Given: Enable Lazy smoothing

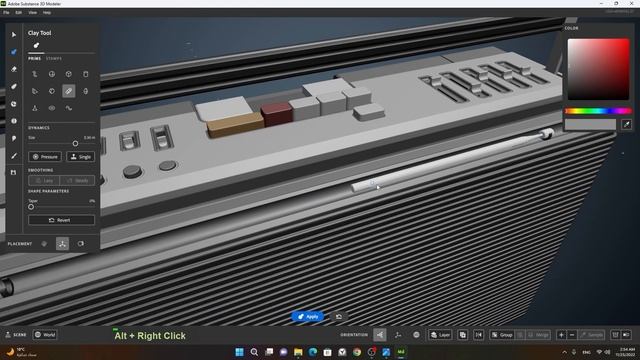Looking at the screenshot, I should point(44,180).
